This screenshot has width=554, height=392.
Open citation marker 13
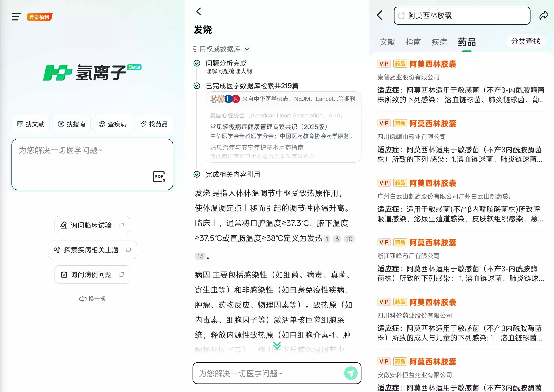[x=200, y=256]
